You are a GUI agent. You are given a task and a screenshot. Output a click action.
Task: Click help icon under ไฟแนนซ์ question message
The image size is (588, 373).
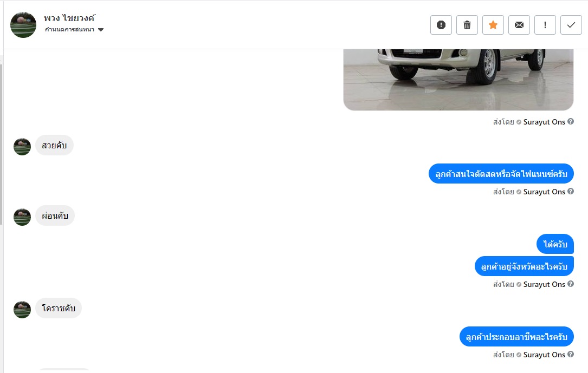(x=570, y=191)
